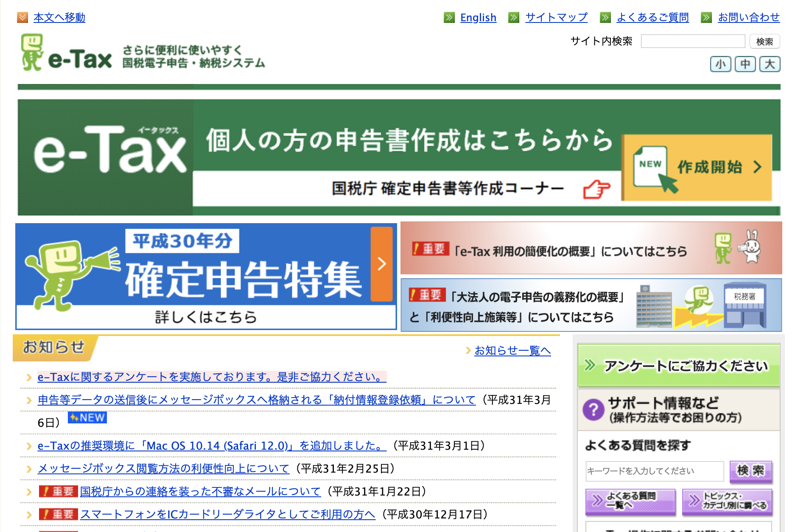Open 国税庁 確定申告書等作成コーナー link
The width and height of the screenshot is (795, 532).
click(x=448, y=188)
